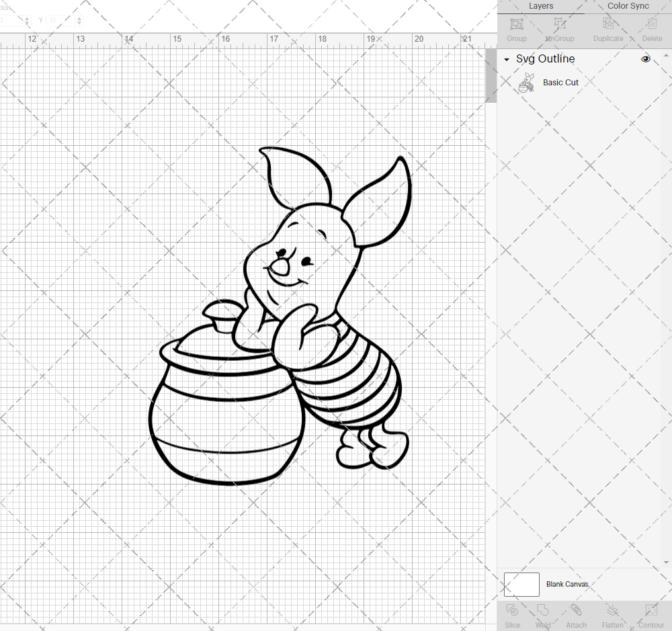This screenshot has height=631, width=672.
Task: Hide the Svg Outline layer with the eye toggle
Action: 646,59
